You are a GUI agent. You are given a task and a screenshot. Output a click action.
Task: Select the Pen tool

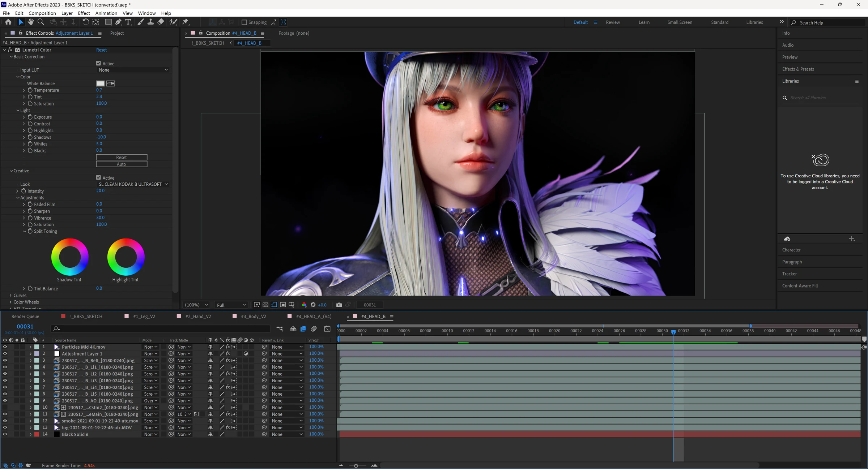coord(118,22)
